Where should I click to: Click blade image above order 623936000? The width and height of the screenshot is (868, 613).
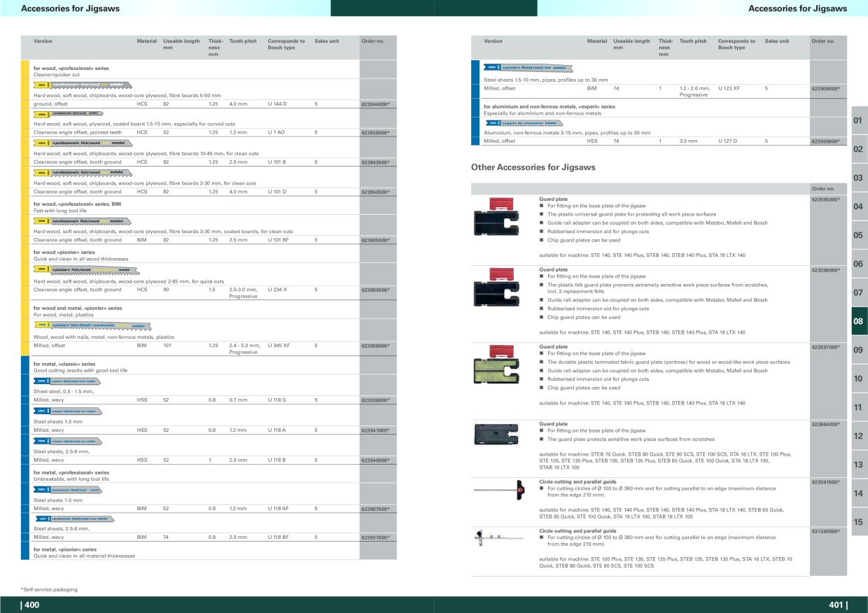(x=69, y=113)
